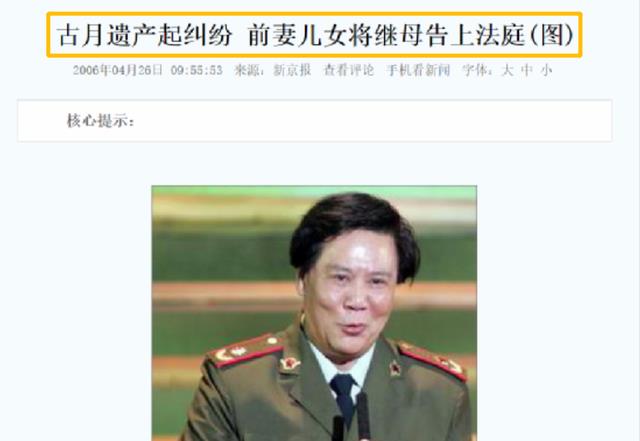Click the red shoulder epaulette on left

point(246,351)
